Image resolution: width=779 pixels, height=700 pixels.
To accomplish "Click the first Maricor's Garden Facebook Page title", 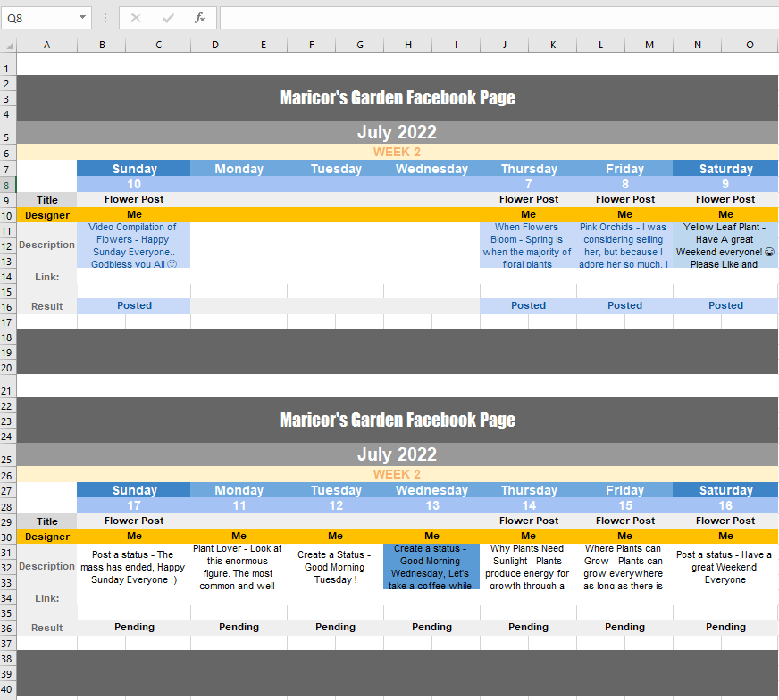I will pos(398,98).
